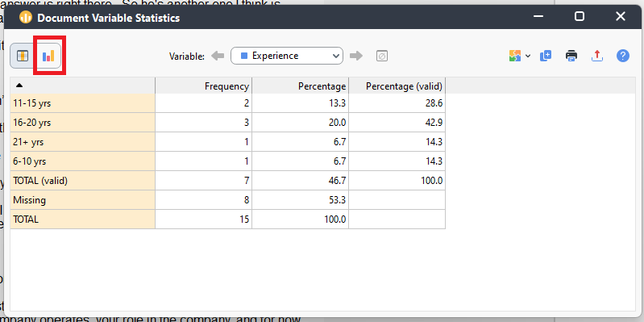
Task: Sort by Frequency column header
Action: pyautogui.click(x=204, y=86)
